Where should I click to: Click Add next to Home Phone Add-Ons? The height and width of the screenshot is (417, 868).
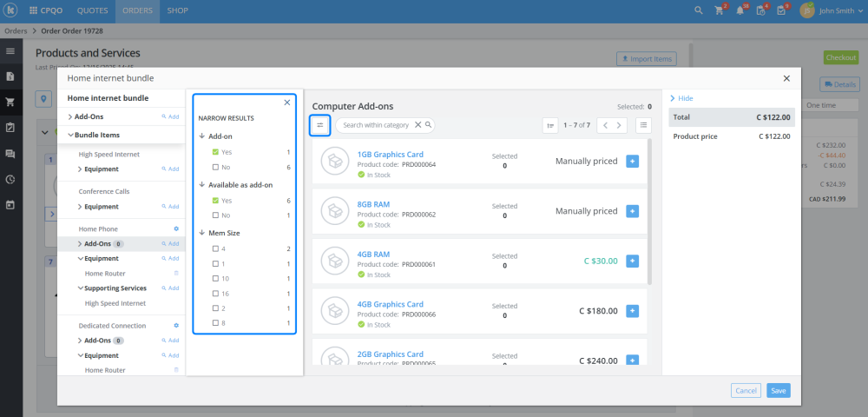[x=170, y=243]
